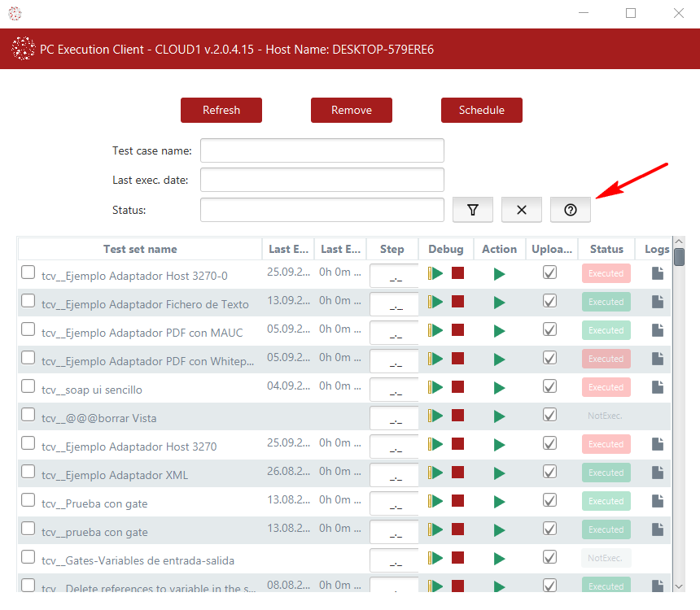700x610 pixels.
Task: Click the X clear filters icon
Action: pyautogui.click(x=522, y=210)
